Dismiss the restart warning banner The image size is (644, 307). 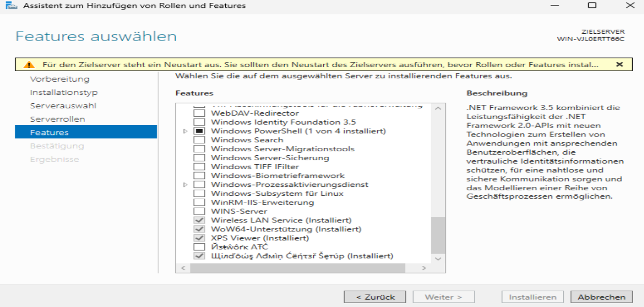click(x=619, y=65)
